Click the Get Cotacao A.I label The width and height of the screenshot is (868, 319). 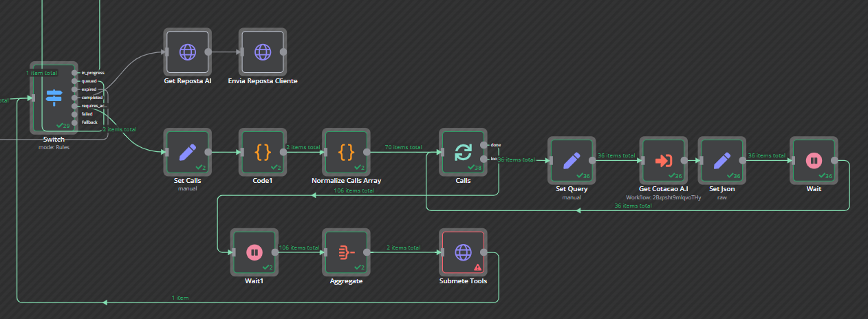coord(663,190)
